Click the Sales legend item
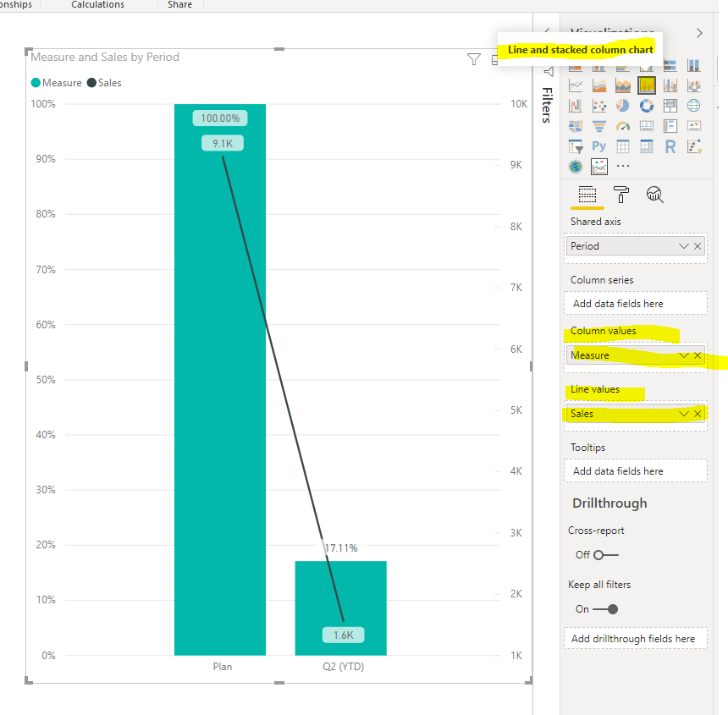The height and width of the screenshot is (715, 728). (104, 83)
